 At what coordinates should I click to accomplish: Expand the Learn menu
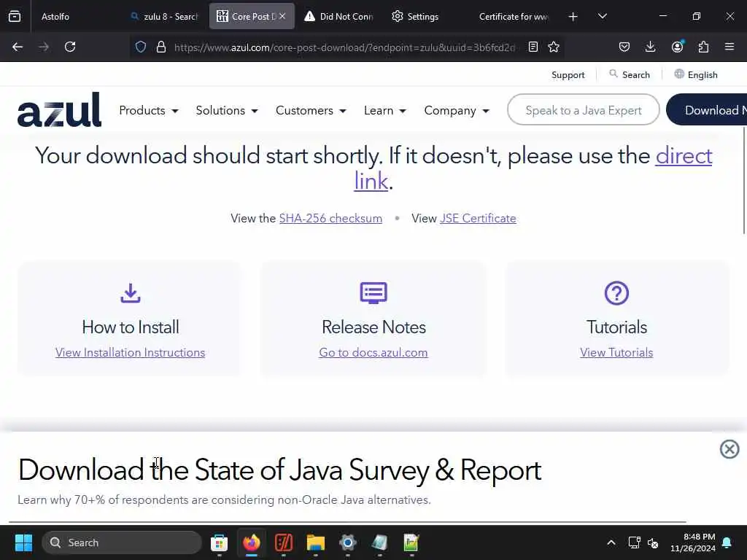point(385,111)
